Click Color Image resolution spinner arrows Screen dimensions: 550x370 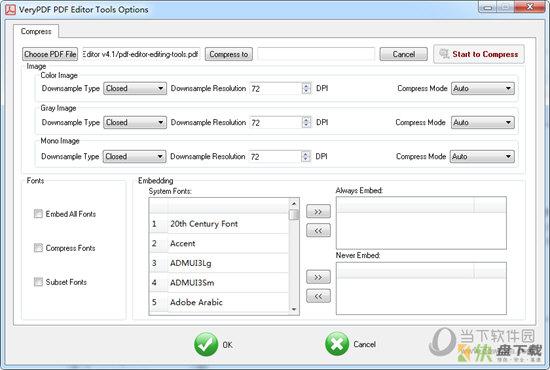pyautogui.click(x=306, y=88)
